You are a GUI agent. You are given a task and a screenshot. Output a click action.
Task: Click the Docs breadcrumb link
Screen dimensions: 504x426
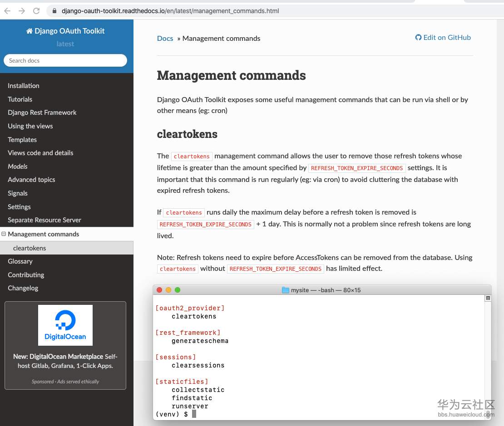[165, 38]
